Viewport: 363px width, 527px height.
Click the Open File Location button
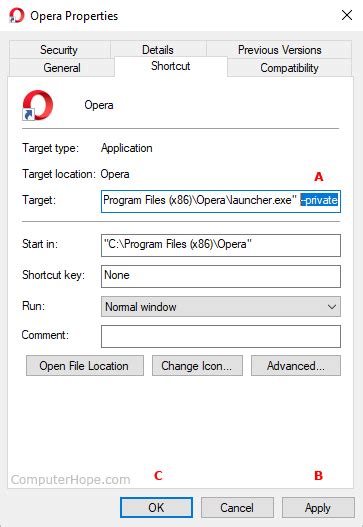point(85,366)
